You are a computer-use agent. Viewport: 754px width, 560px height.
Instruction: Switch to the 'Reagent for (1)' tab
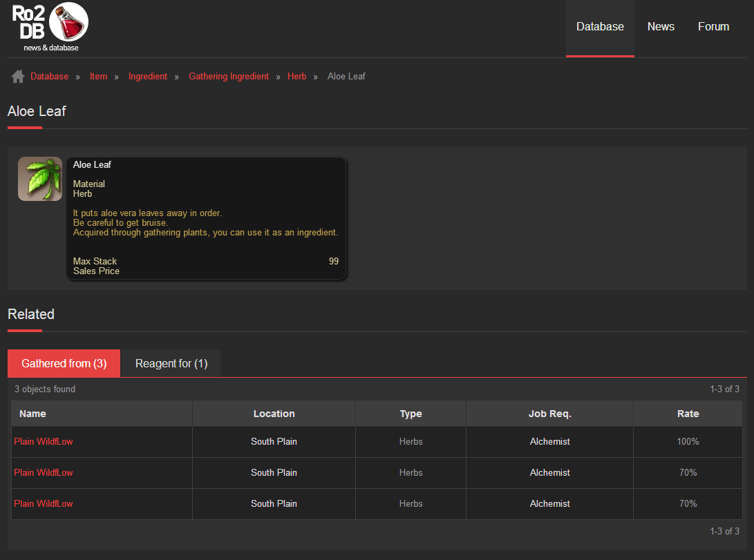[x=171, y=363]
